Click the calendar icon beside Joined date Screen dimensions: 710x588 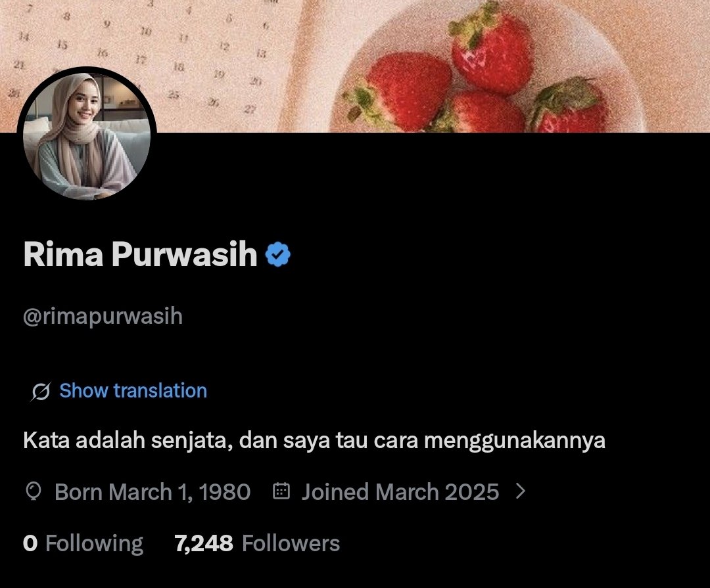(x=281, y=491)
